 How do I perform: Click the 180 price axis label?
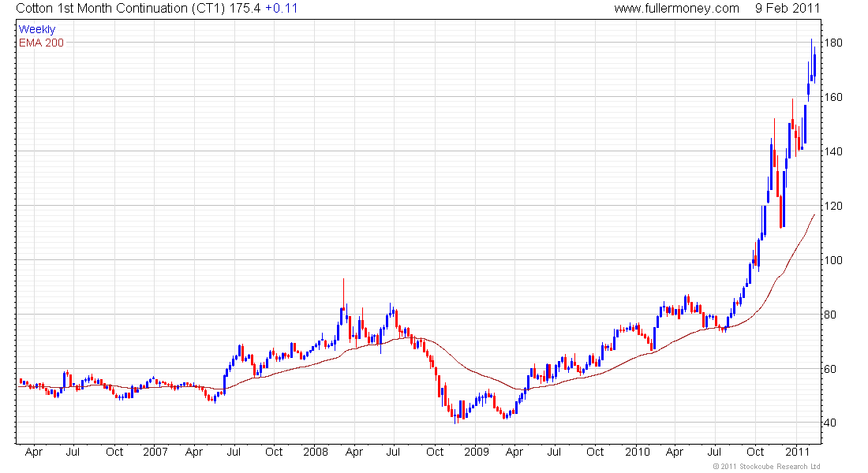(x=833, y=43)
